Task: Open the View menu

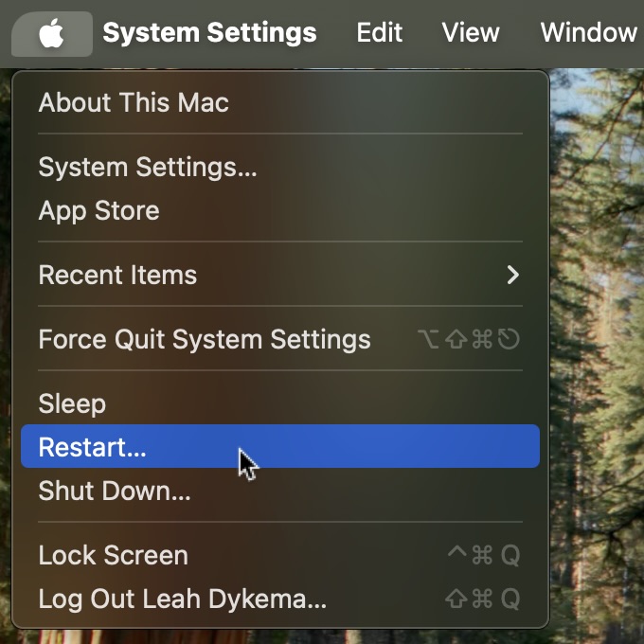Action: (x=471, y=33)
